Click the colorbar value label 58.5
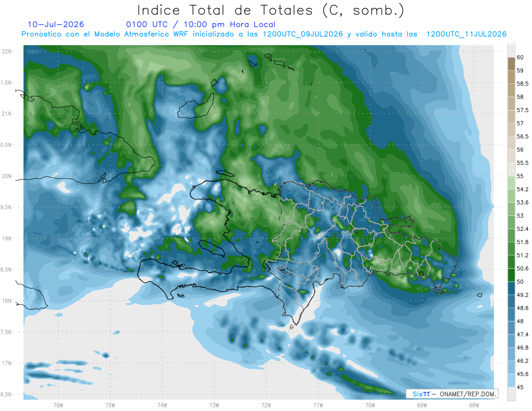The image size is (532, 411). pyautogui.click(x=523, y=84)
